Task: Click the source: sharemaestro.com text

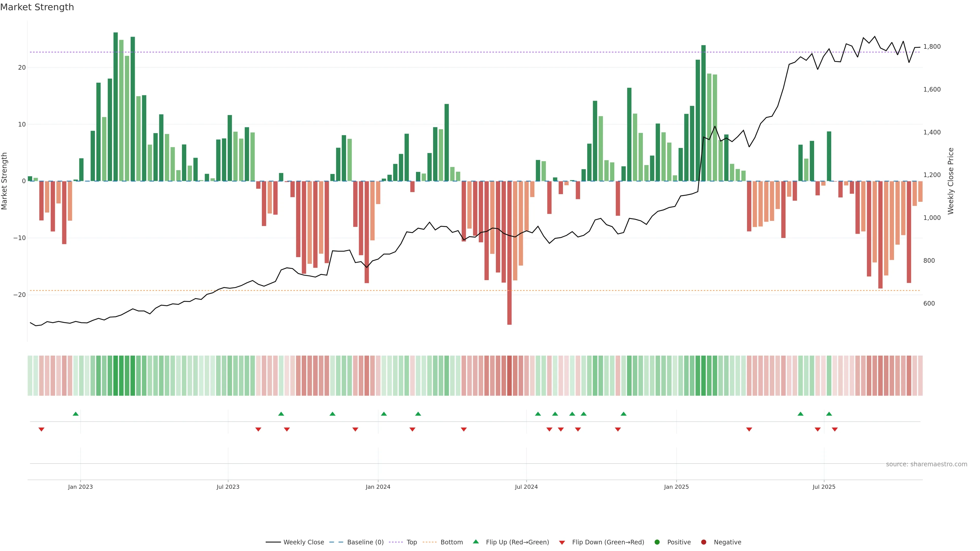Action: [x=926, y=464]
